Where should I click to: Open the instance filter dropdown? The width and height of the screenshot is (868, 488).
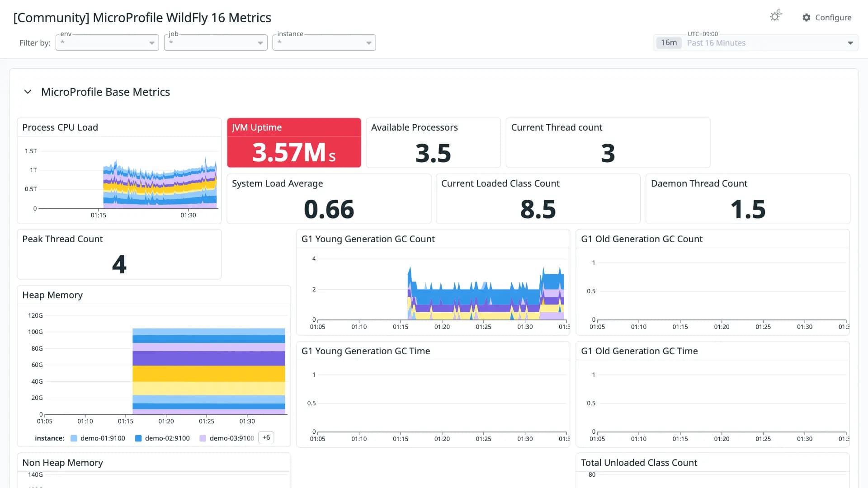click(x=324, y=42)
